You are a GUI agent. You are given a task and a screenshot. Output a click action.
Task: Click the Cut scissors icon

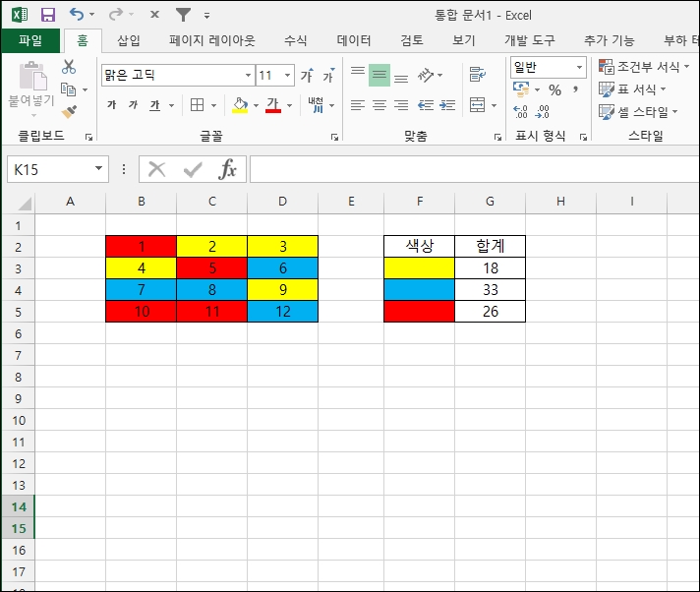point(69,67)
